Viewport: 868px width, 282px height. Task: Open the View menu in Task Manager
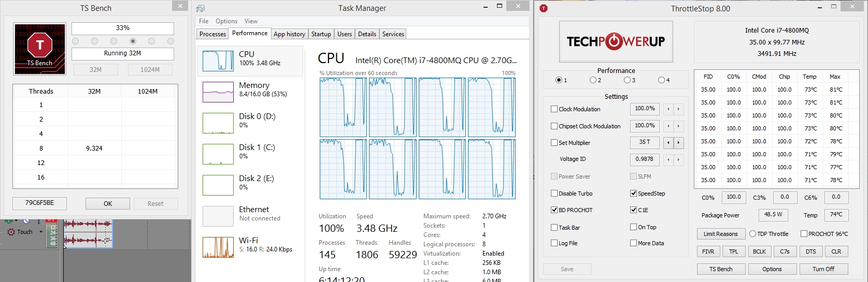pos(251,21)
